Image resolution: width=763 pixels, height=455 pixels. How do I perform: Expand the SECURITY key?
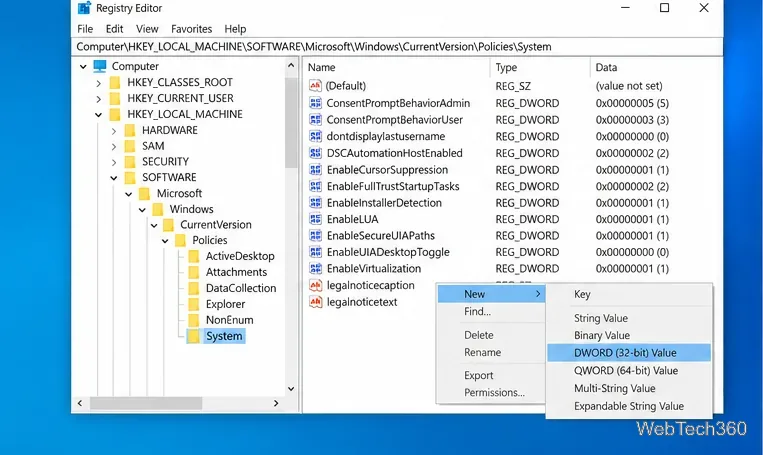tap(113, 162)
